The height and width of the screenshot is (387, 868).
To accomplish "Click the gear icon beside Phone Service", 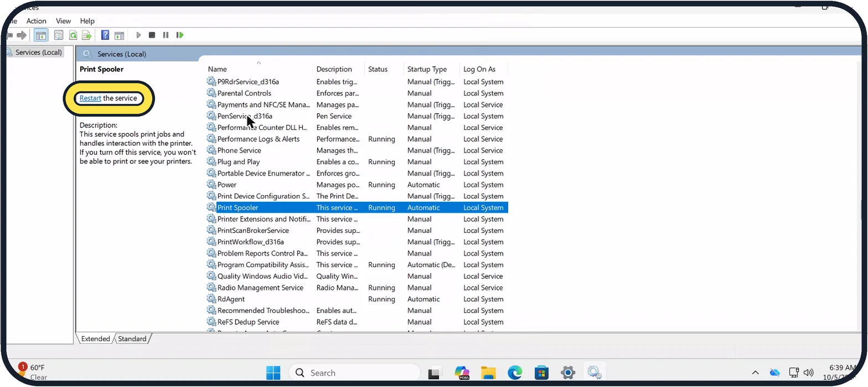I will [211, 150].
